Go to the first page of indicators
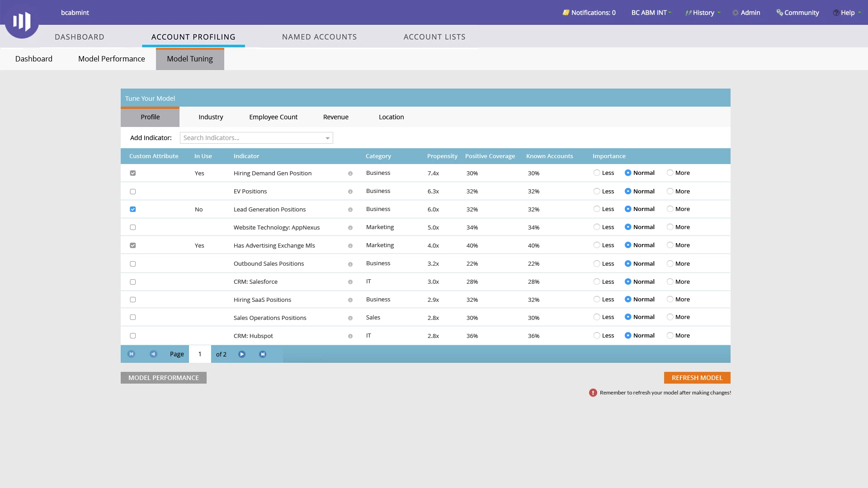868x488 pixels. pos(131,354)
